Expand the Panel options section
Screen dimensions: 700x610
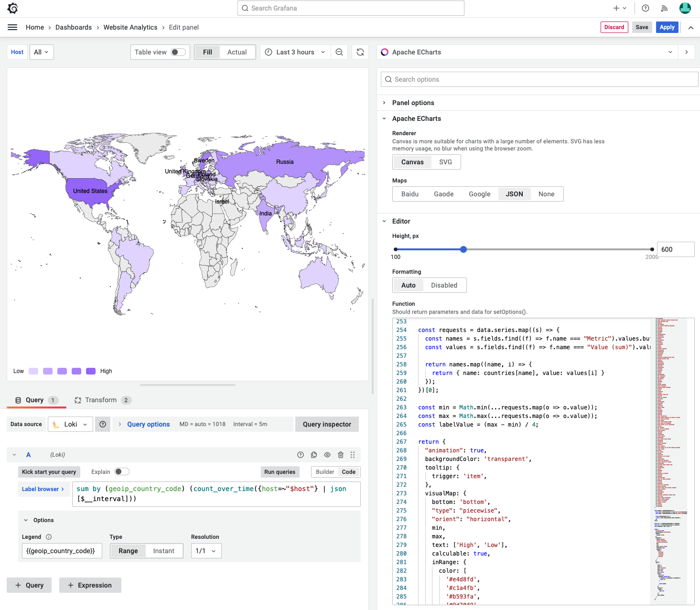click(413, 103)
